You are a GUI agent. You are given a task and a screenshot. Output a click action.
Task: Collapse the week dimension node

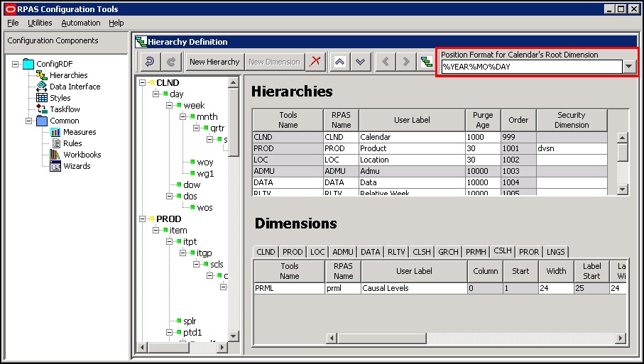coord(169,106)
